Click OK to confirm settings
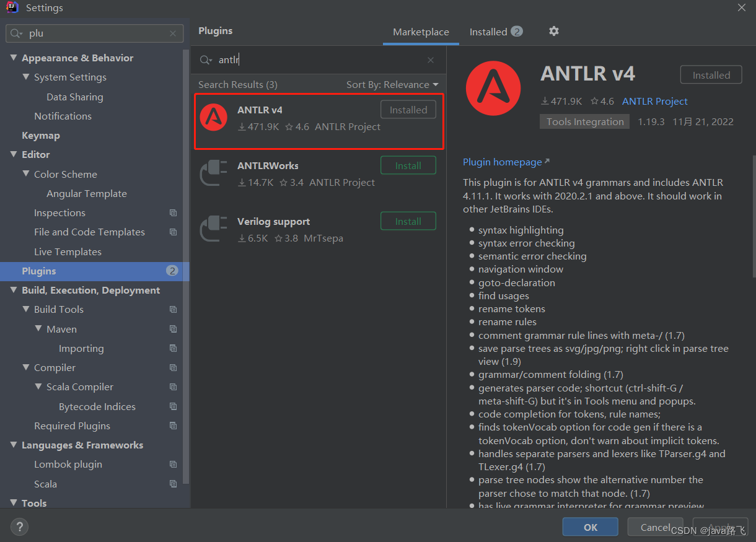 (x=591, y=527)
